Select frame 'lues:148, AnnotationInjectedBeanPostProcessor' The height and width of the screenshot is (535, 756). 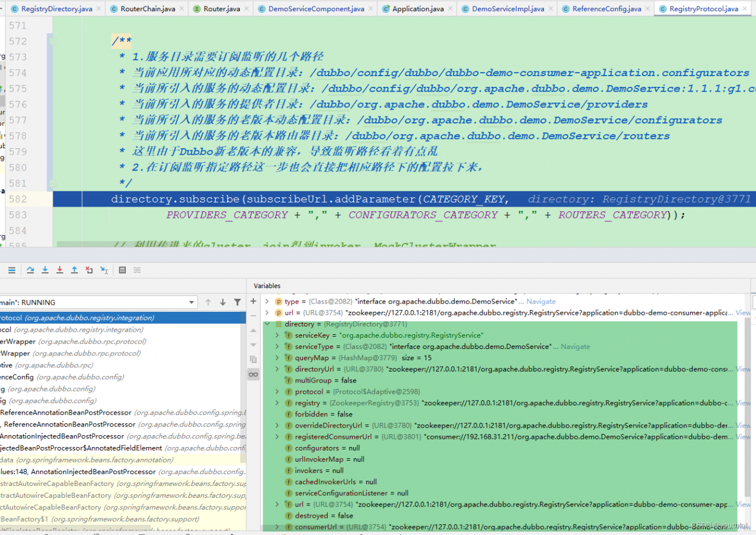[x=123, y=472]
